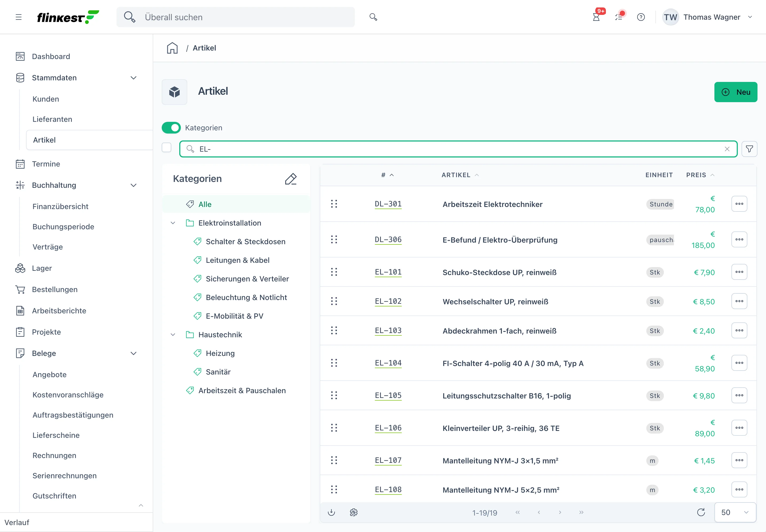Image resolution: width=766 pixels, height=532 pixels.
Task: Open actions menu for DL-301
Action: [739, 204]
